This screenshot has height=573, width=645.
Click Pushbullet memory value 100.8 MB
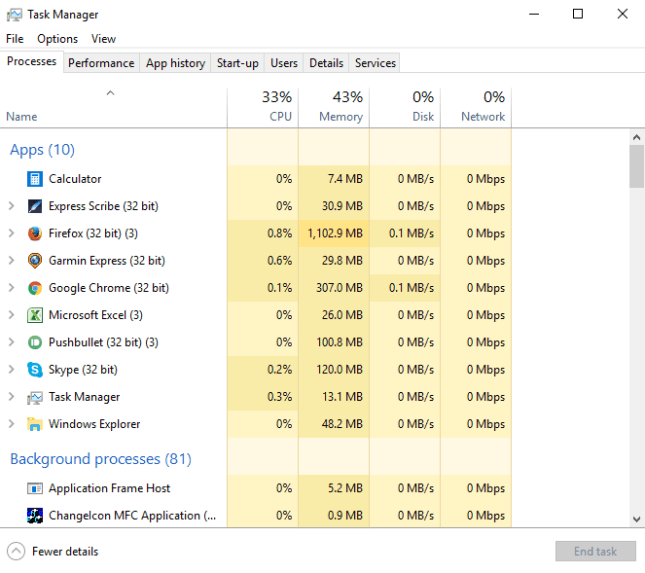click(339, 342)
